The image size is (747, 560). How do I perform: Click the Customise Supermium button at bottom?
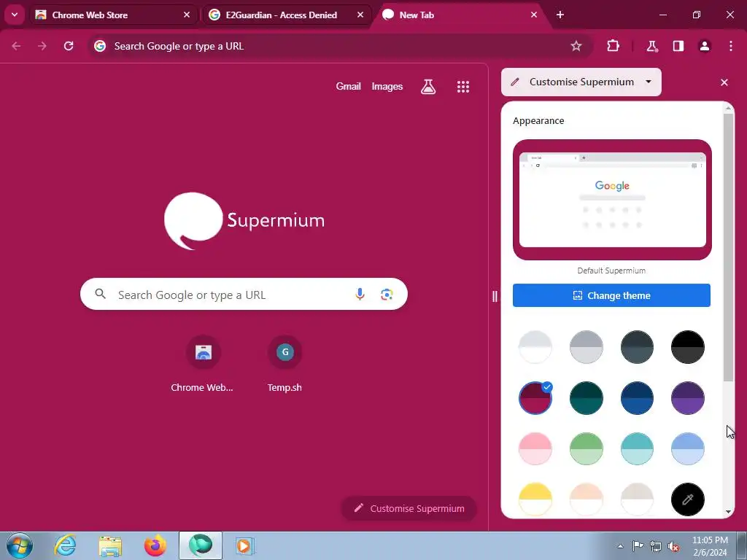point(409,508)
